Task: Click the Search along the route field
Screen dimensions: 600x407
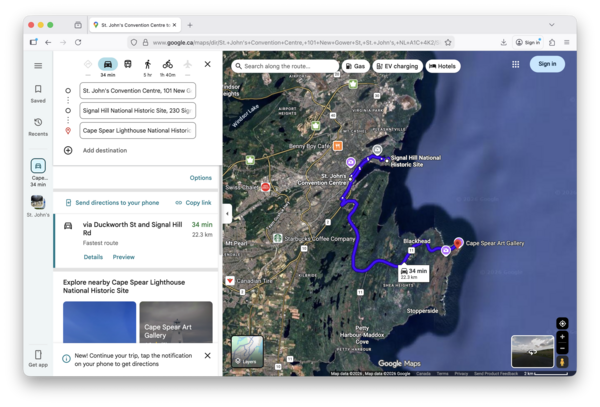Action: pos(285,66)
